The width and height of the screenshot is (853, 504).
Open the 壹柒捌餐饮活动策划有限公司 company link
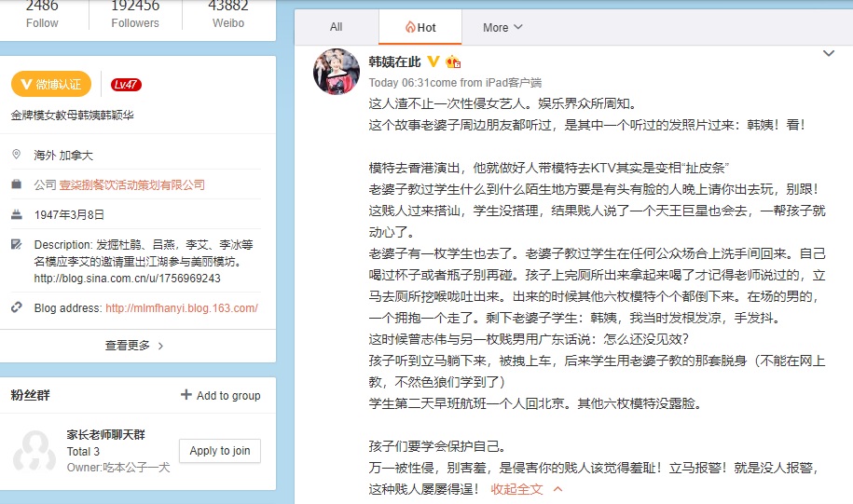pos(132,184)
